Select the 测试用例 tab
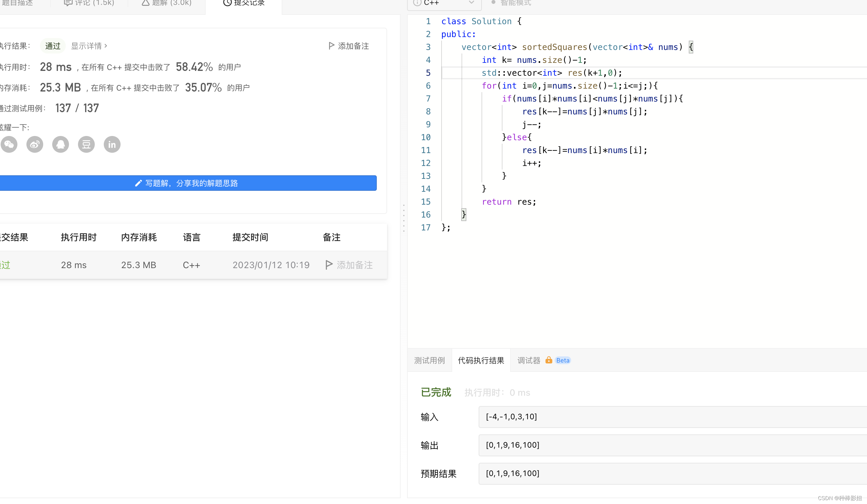The height and width of the screenshot is (504, 867). pyautogui.click(x=429, y=360)
